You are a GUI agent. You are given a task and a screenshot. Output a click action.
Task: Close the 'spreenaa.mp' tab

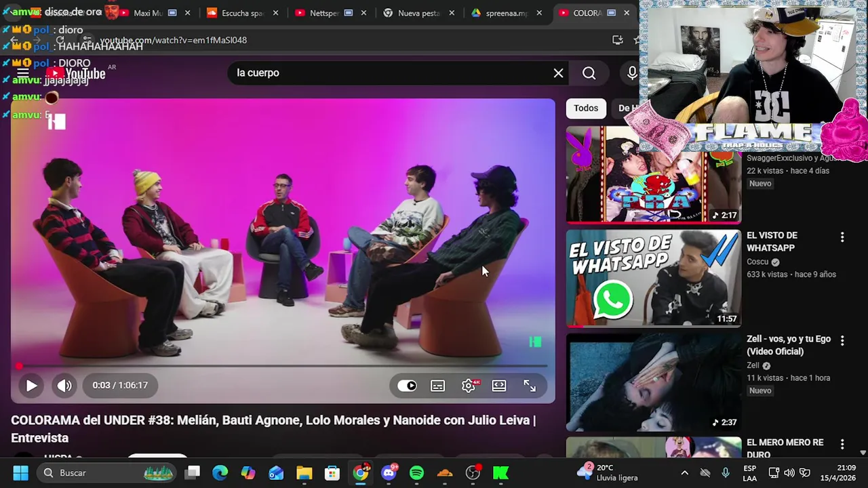(540, 13)
